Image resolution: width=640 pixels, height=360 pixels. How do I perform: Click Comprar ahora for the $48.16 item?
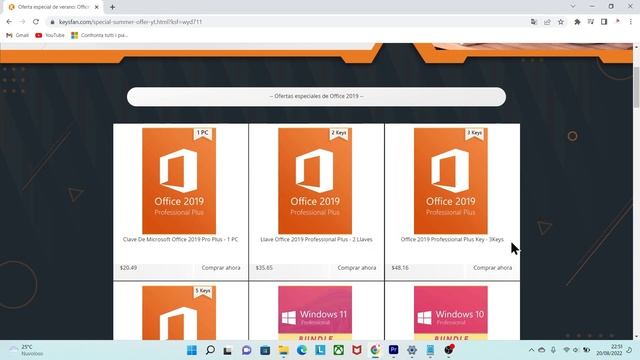492,268
